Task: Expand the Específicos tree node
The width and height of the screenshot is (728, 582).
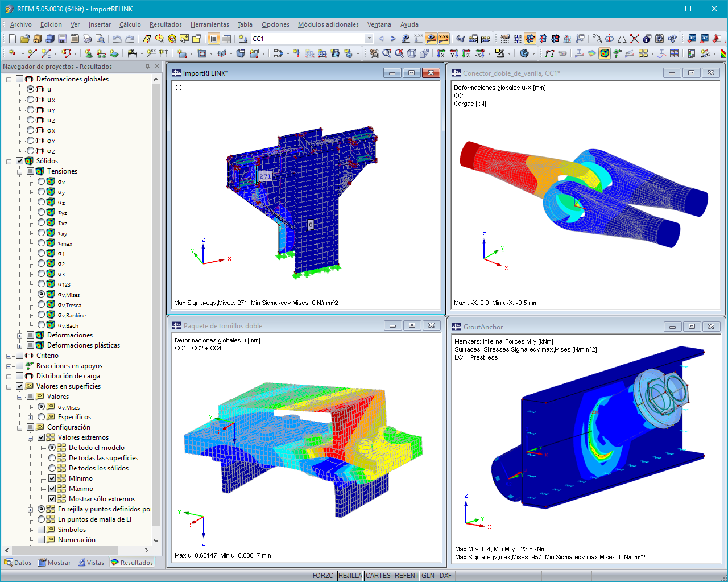Action: (x=31, y=417)
